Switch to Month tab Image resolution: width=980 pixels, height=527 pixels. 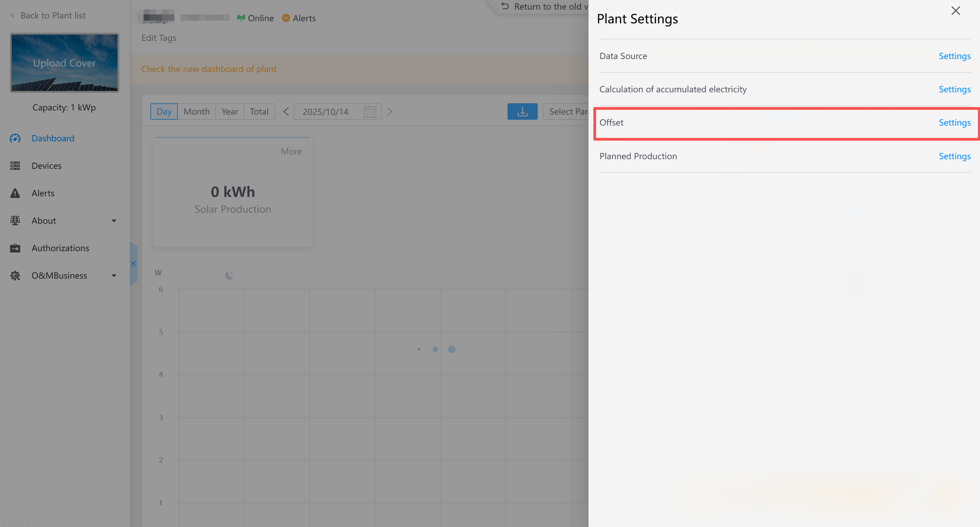[196, 112]
